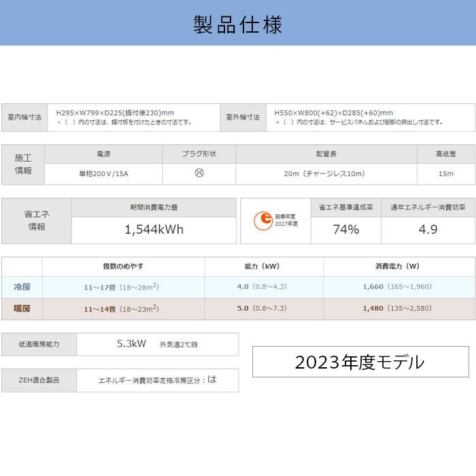Select the 74% achievement value

(346, 230)
